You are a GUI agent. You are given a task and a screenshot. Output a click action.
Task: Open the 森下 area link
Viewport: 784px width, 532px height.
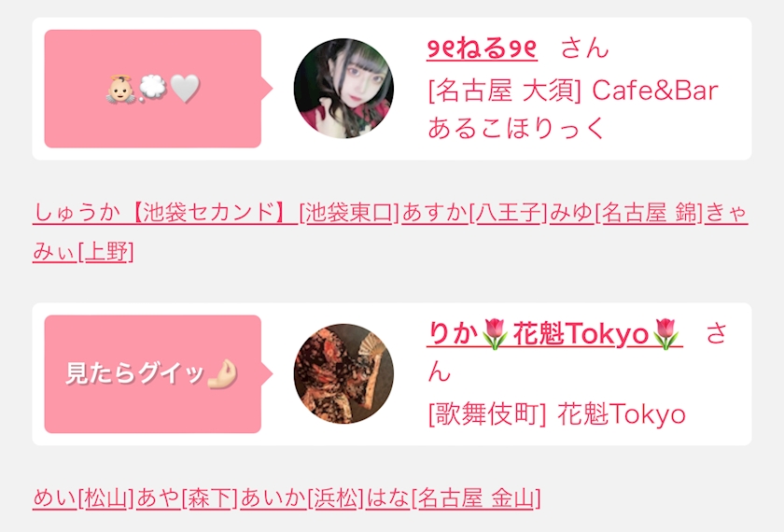tap(209, 498)
